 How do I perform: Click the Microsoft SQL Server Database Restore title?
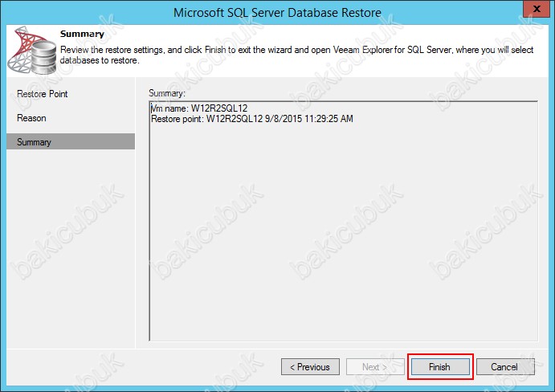coord(277,12)
